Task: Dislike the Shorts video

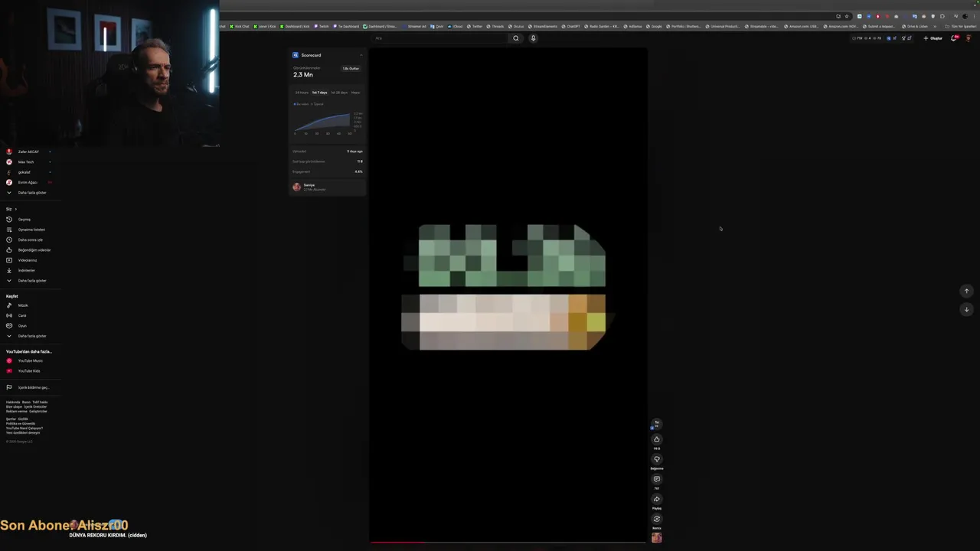Action: (656, 459)
